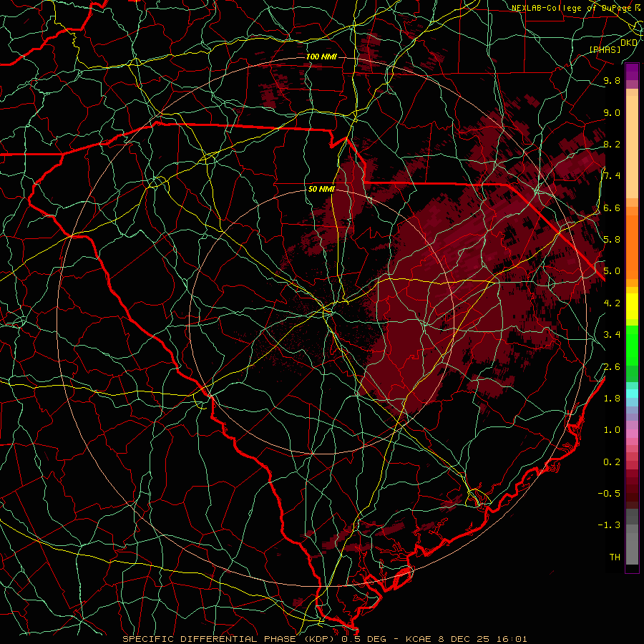Screen dimensions: 644x644
Task: Click the 50 NMI range ring label
Action: pyautogui.click(x=321, y=189)
